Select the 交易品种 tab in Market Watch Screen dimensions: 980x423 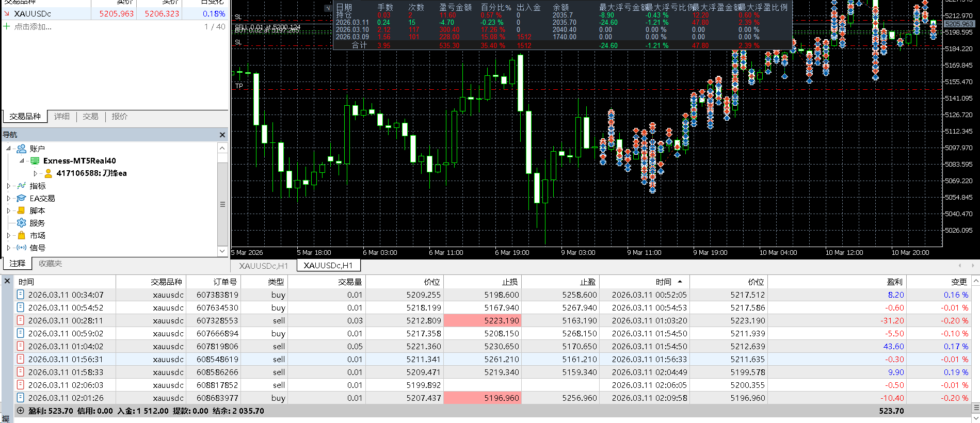point(25,117)
